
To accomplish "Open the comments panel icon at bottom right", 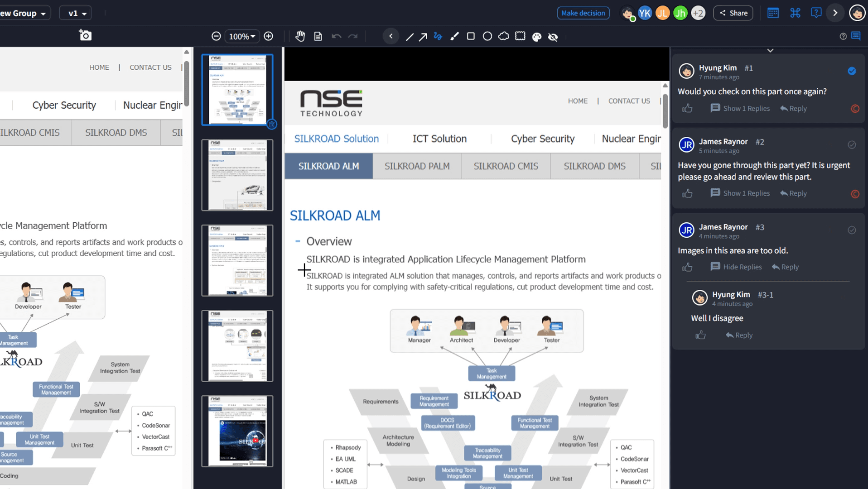I will [857, 35].
